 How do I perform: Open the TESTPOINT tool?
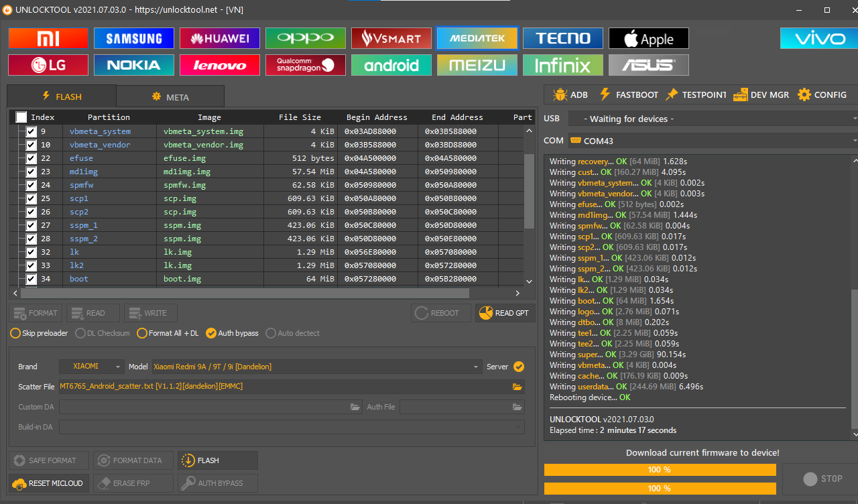tap(696, 94)
